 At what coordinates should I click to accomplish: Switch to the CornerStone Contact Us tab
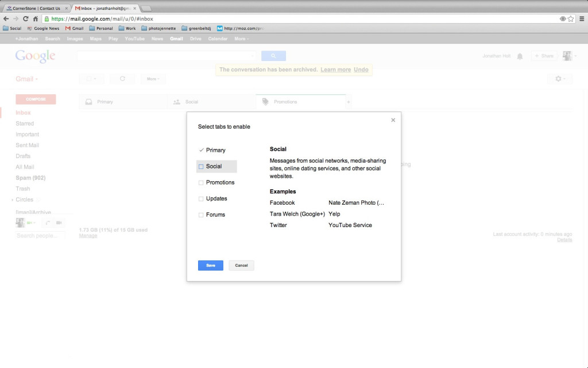pyautogui.click(x=36, y=8)
